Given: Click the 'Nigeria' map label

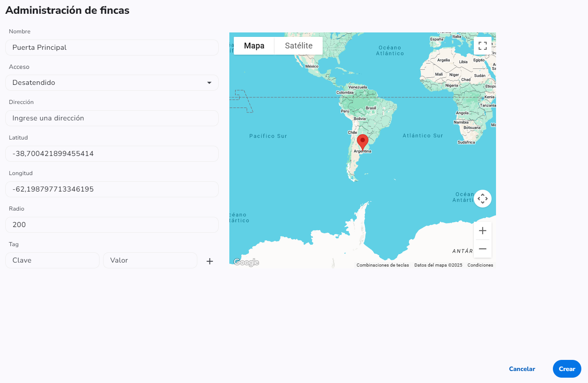Looking at the screenshot, I should (452, 85).
